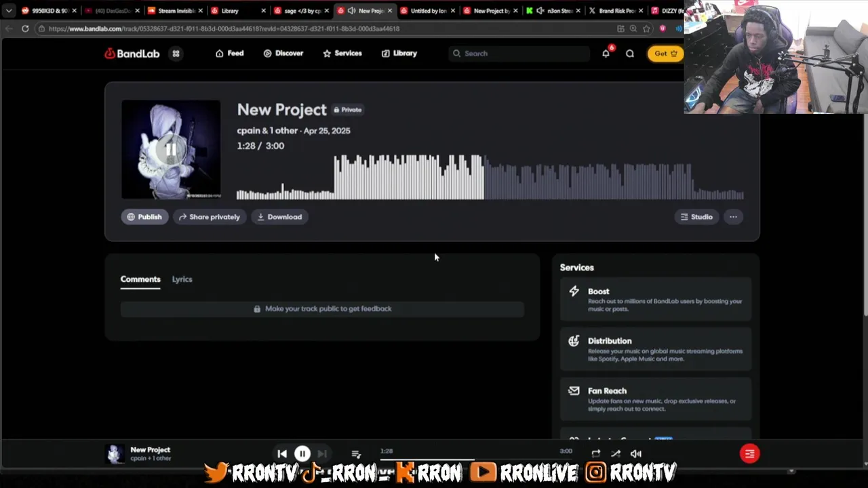Close the Untitled by lon tab
The height and width of the screenshot is (488, 868).
pyautogui.click(x=452, y=11)
